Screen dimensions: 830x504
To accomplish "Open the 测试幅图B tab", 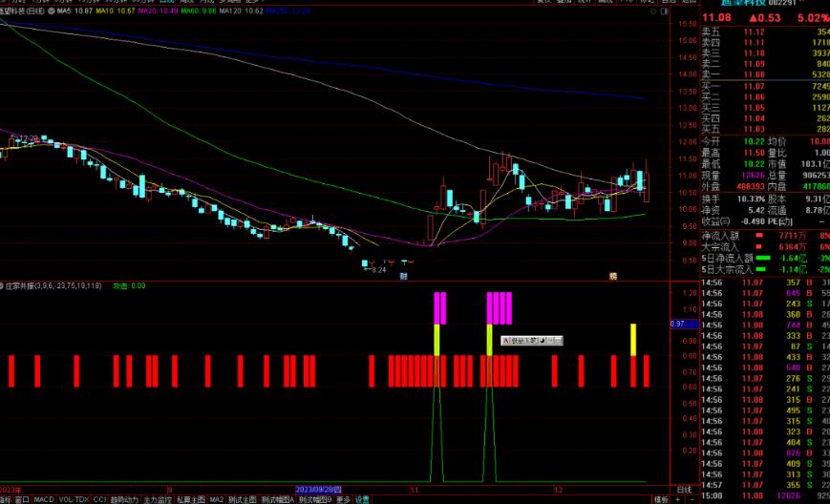I will 315,500.
